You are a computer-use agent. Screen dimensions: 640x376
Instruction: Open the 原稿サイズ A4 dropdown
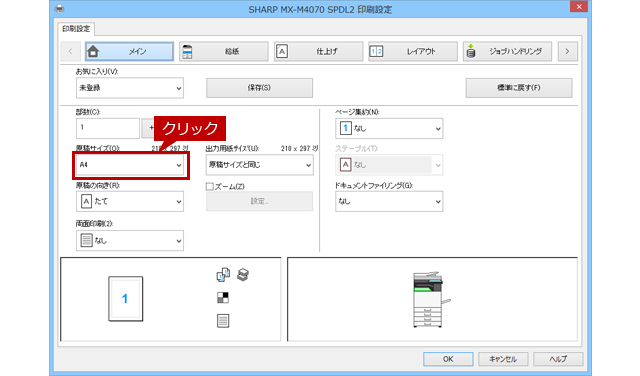130,165
